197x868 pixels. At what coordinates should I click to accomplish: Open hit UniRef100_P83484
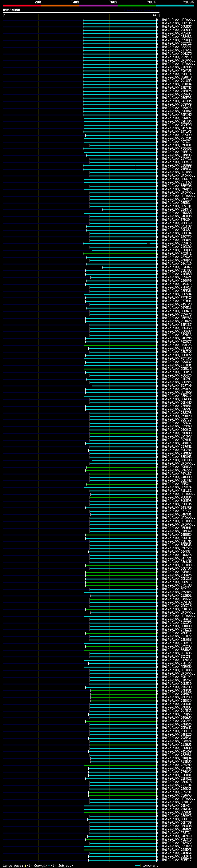coord(176,33)
